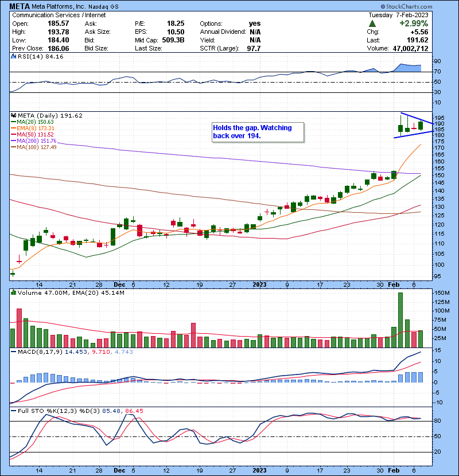Screen dimensions: 459x476
Task: Click the 150M volume axis label
Action: click(x=442, y=293)
